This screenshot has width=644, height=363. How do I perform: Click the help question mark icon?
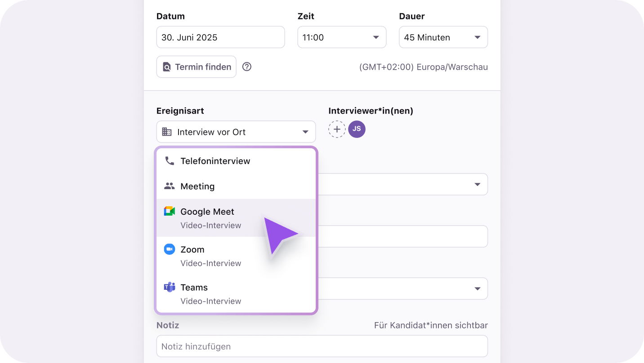click(247, 67)
